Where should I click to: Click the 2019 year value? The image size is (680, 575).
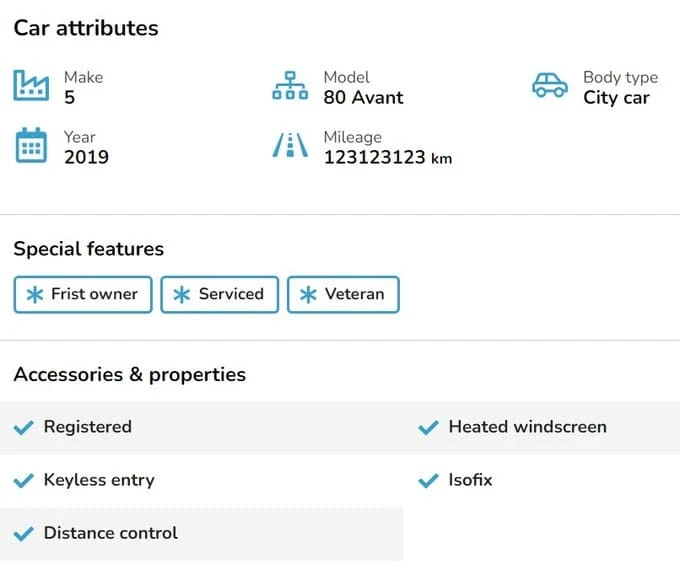pos(86,158)
